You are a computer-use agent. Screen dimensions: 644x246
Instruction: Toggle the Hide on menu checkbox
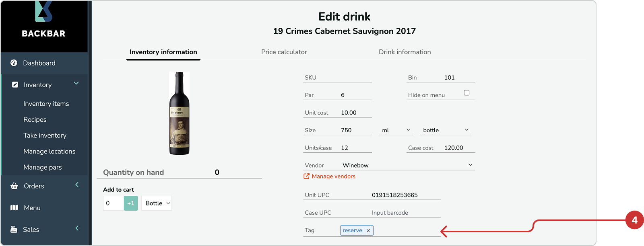(466, 93)
